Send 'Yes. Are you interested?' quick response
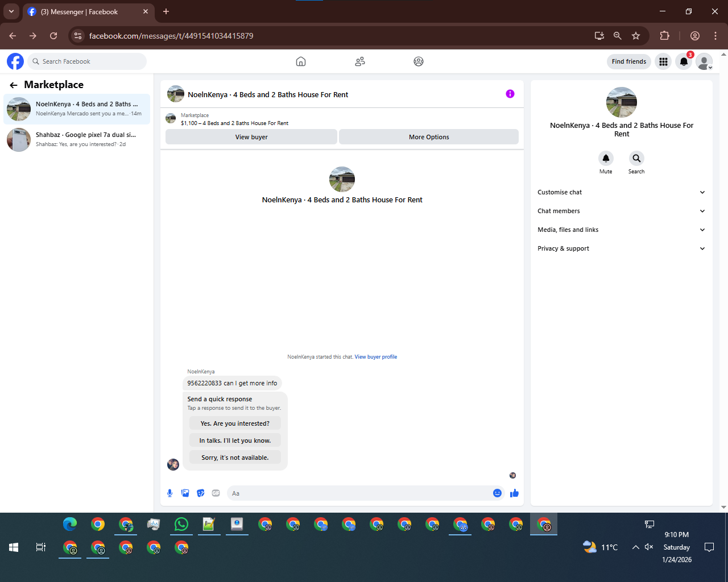The image size is (728, 582). (235, 423)
